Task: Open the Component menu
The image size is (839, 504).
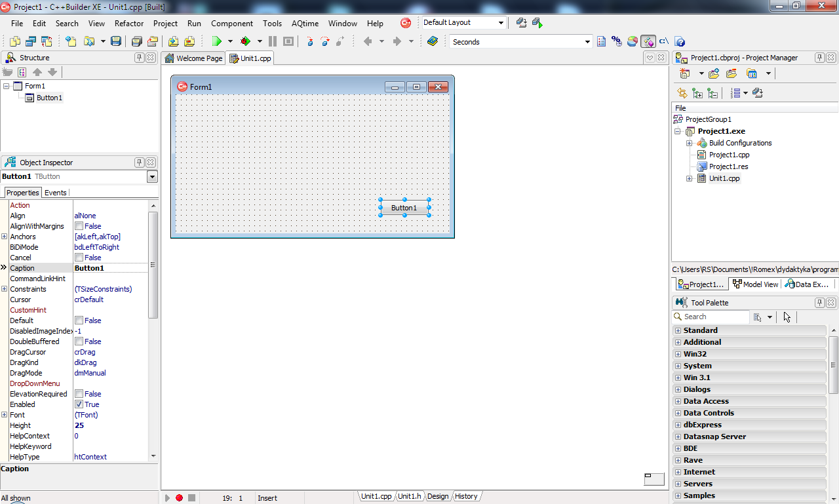Action: coord(232,23)
